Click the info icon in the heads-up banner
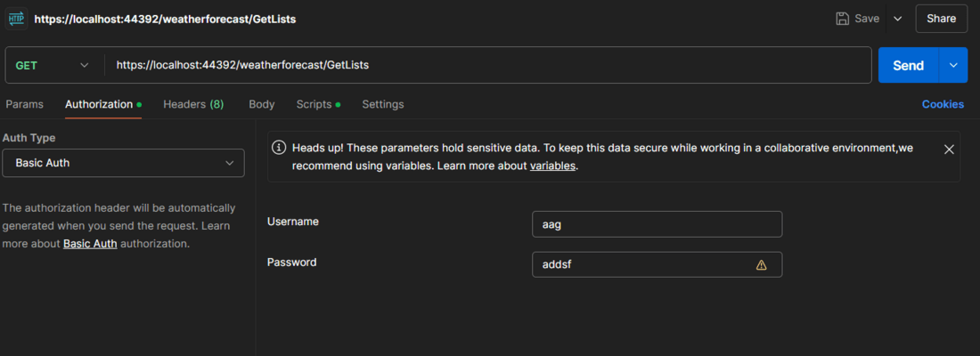The width and height of the screenshot is (980, 356). point(279,148)
